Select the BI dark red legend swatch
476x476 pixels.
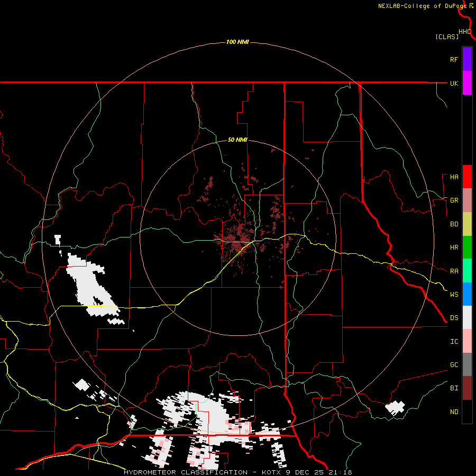tap(467, 388)
